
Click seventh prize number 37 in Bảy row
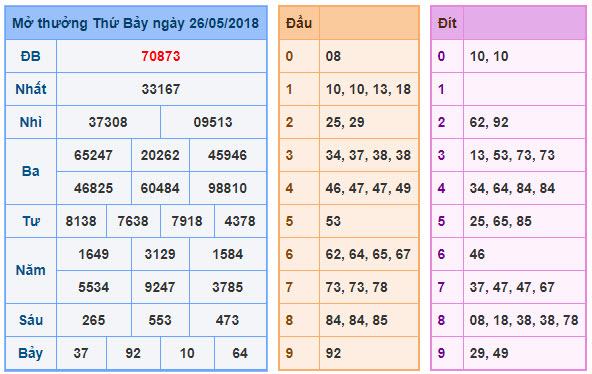point(81,353)
